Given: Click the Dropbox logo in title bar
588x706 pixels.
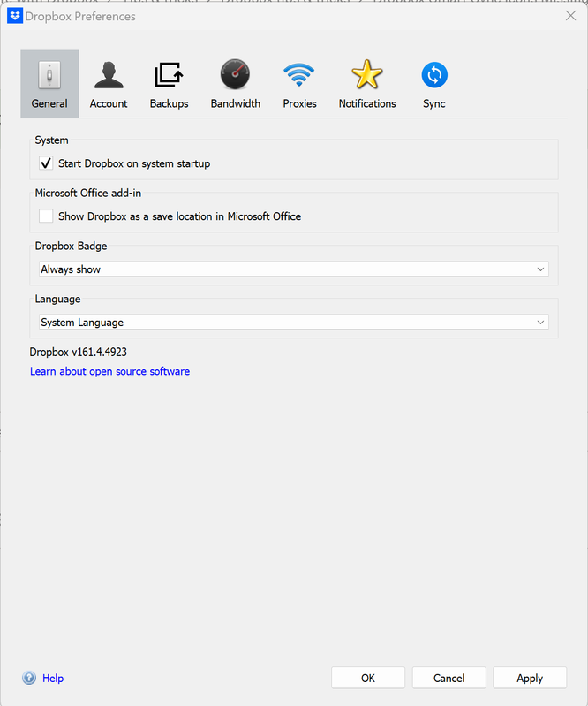Looking at the screenshot, I should click(15, 16).
